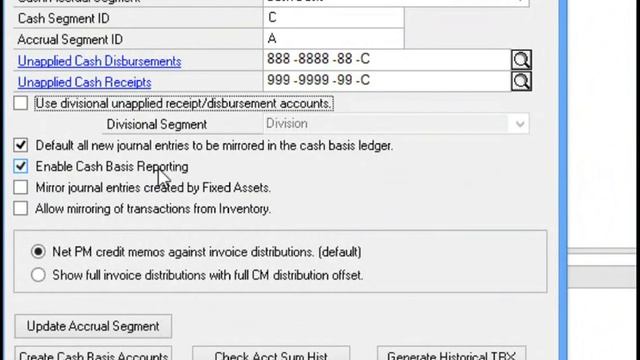Toggle Enable Cash Basis Reporting checkbox
The height and width of the screenshot is (360, 640).
[x=20, y=167]
